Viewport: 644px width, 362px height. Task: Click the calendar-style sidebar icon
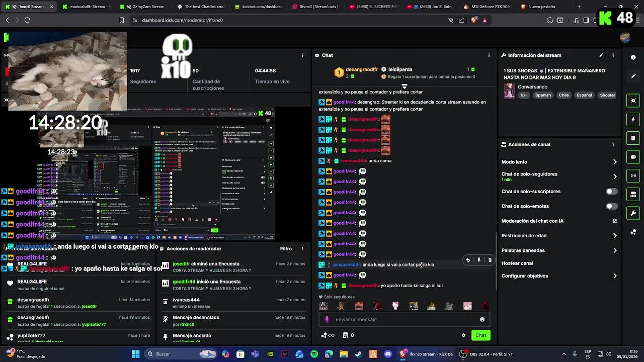point(633,195)
